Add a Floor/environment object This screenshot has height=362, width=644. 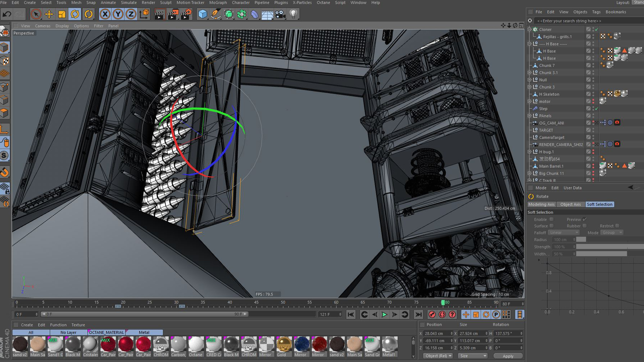(267, 14)
